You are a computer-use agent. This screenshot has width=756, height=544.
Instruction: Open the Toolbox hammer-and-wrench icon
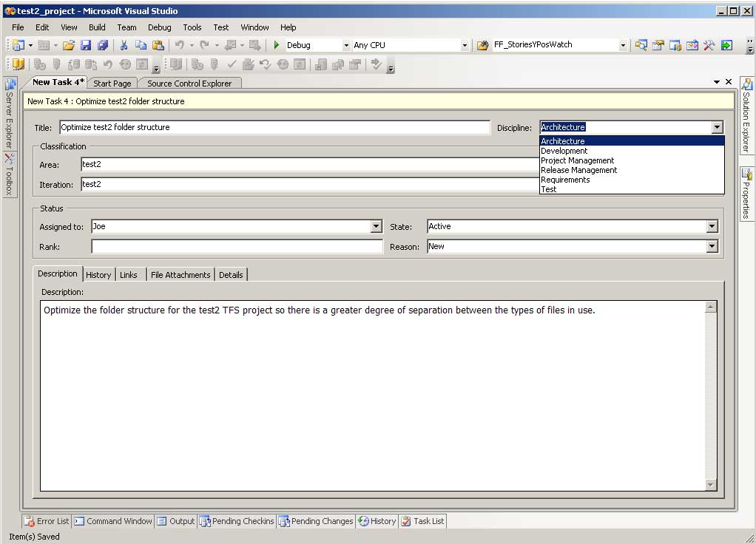coord(709,45)
